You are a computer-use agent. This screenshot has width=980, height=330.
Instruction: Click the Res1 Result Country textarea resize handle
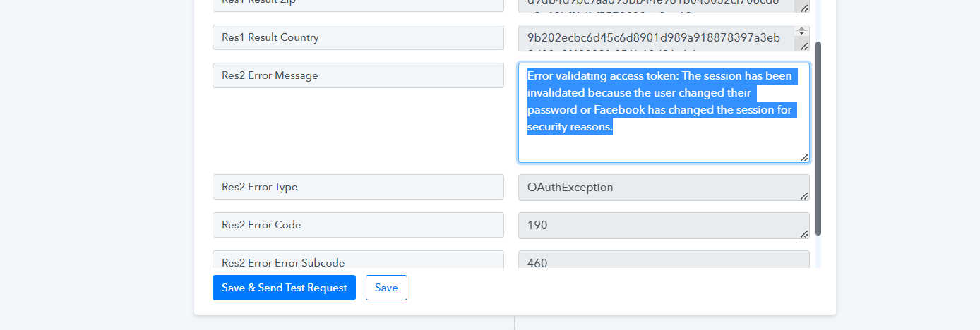[804, 46]
